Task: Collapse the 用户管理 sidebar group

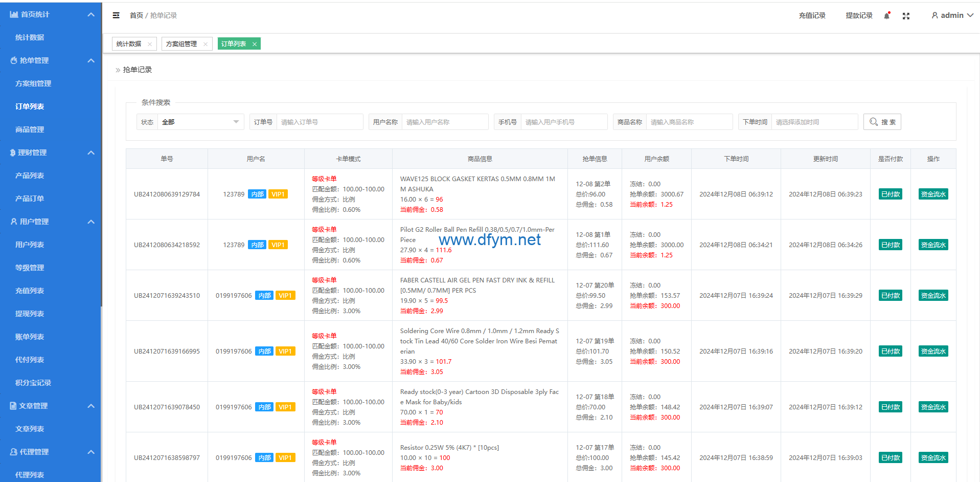Action: 91,222
